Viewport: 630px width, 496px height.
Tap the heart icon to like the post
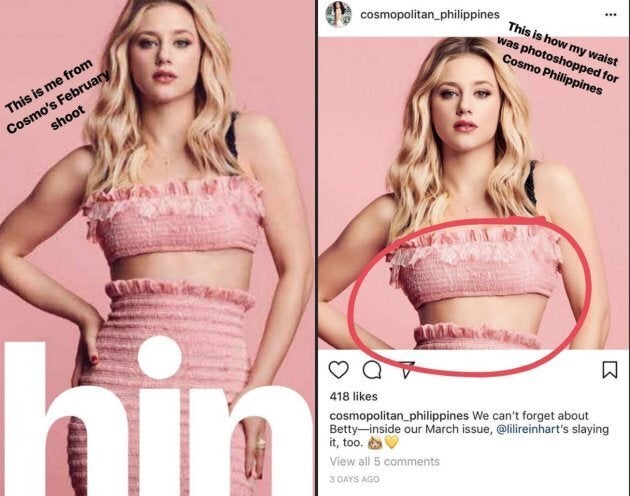(338, 370)
